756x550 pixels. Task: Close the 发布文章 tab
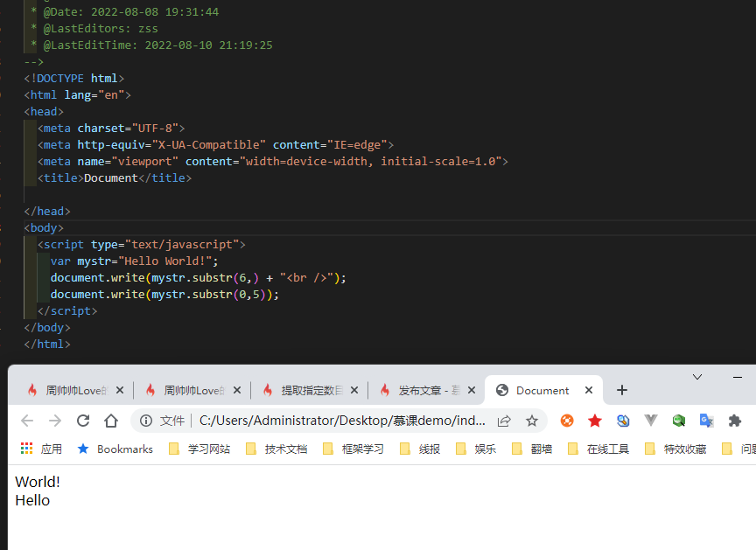click(472, 390)
